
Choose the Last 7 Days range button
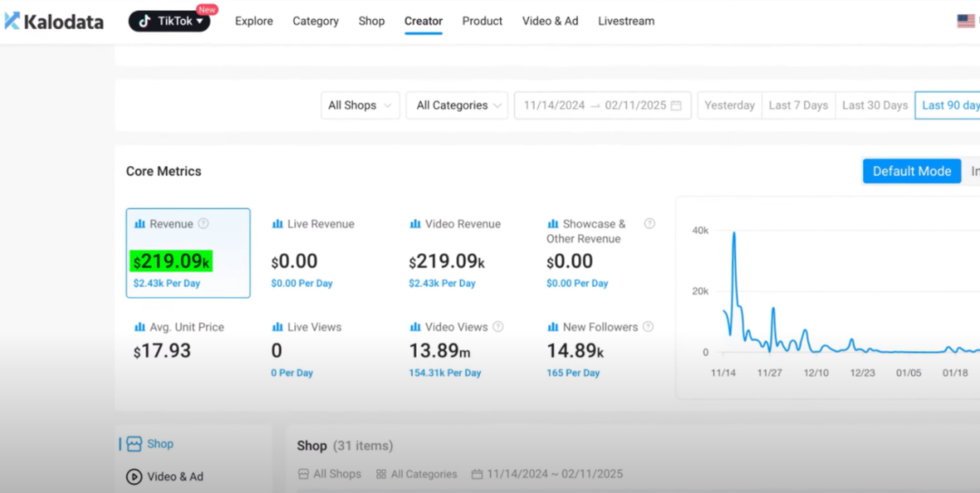coord(798,105)
